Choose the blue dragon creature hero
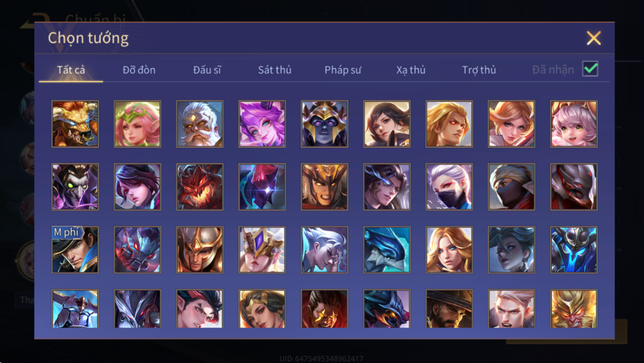The image size is (644, 363). click(x=387, y=250)
